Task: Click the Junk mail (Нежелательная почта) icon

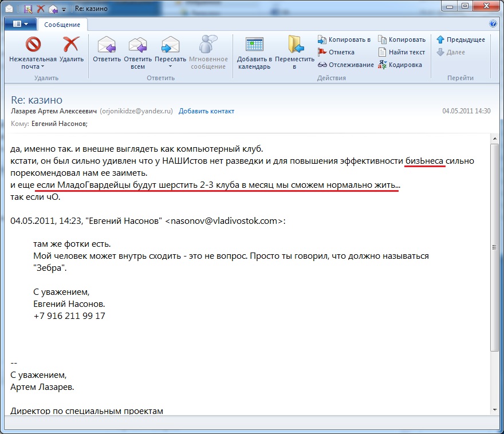Action: [33, 45]
